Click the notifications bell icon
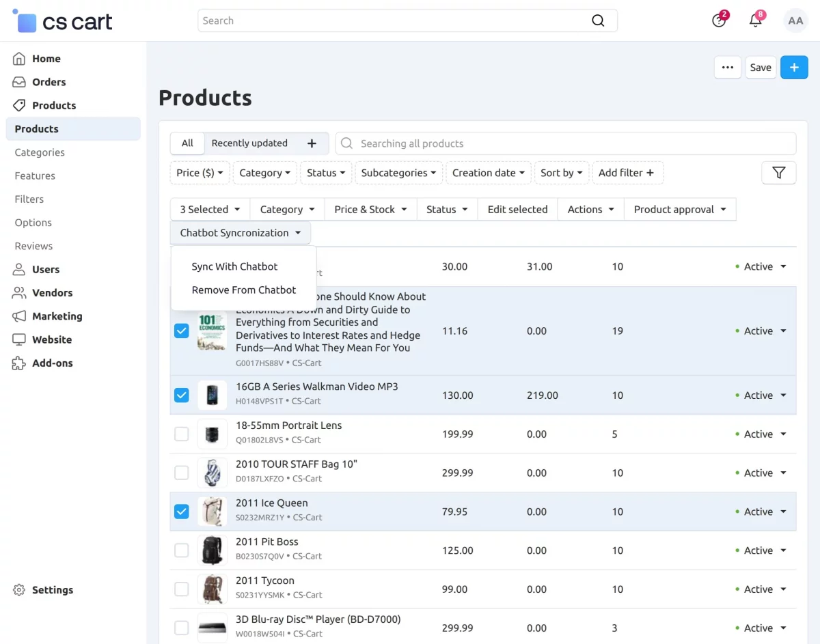This screenshot has height=644, width=820. [755, 20]
